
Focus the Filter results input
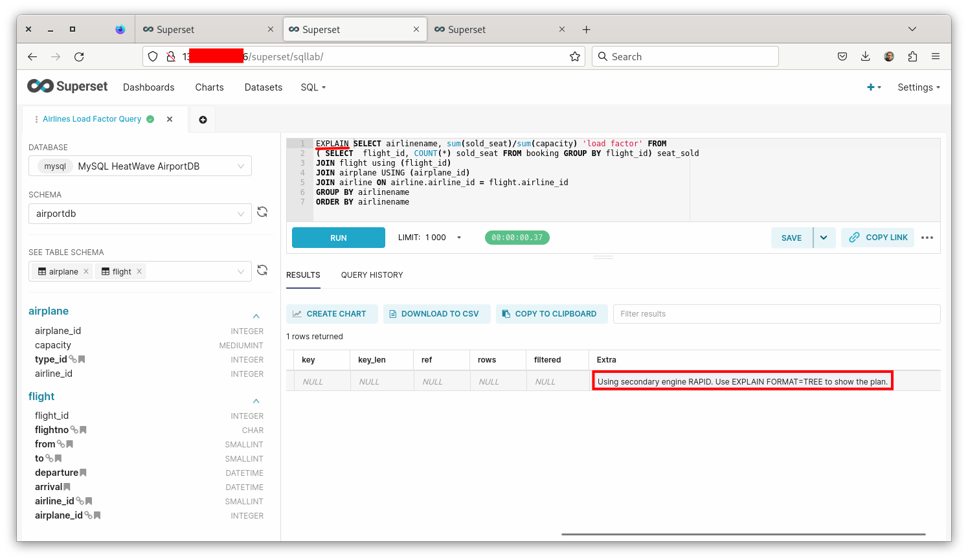[x=777, y=314]
